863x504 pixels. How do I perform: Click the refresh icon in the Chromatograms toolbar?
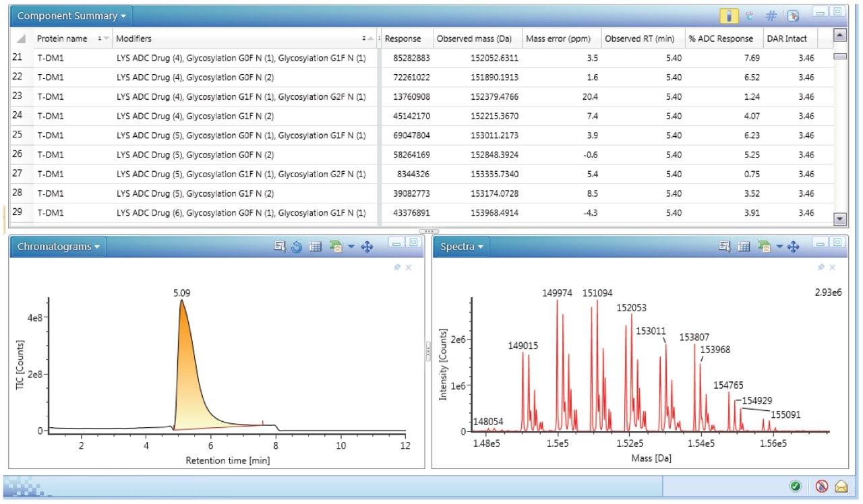pos(297,247)
